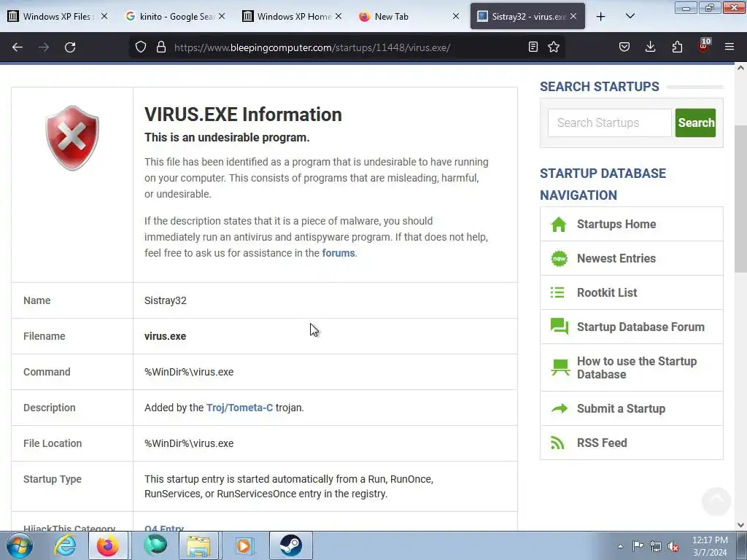This screenshot has height=560, width=747.
Task: Open the tracking protection shield icon
Action: pos(141,47)
